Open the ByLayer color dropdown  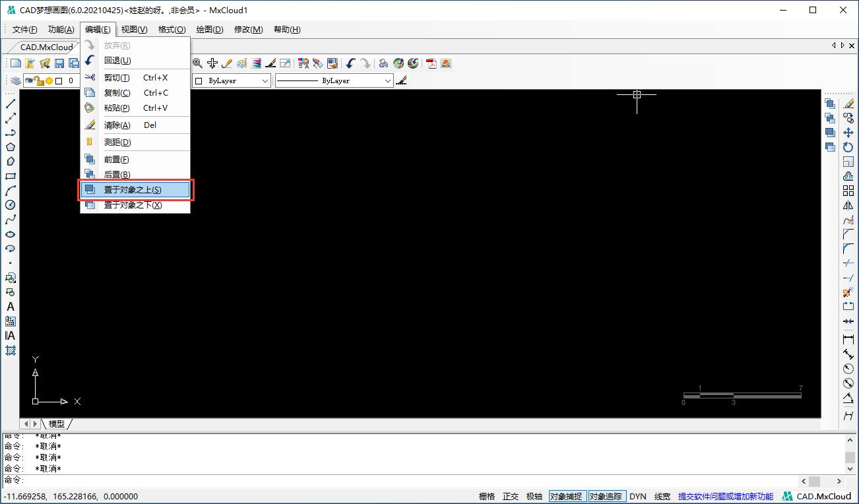(232, 80)
